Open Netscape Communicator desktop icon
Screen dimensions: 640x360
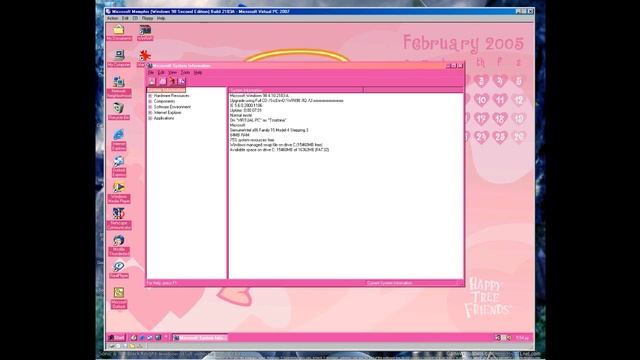(x=119, y=219)
